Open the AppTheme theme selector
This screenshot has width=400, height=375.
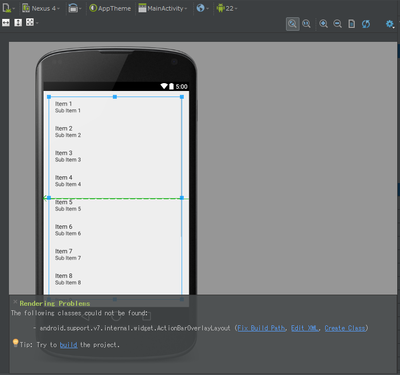point(110,8)
